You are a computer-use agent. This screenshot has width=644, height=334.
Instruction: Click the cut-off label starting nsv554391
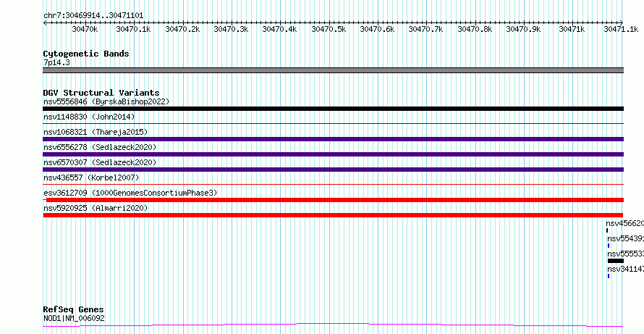tap(625, 238)
